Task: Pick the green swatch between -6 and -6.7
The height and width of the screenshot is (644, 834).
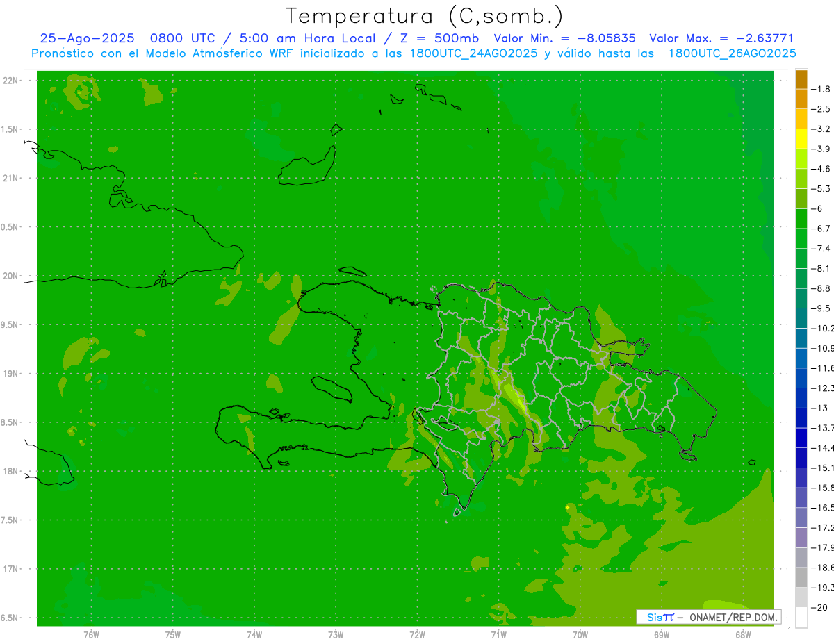Action: [x=801, y=219]
